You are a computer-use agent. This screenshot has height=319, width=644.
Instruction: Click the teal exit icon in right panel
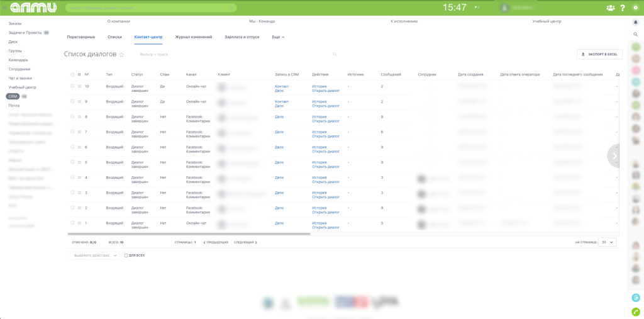click(635, 298)
